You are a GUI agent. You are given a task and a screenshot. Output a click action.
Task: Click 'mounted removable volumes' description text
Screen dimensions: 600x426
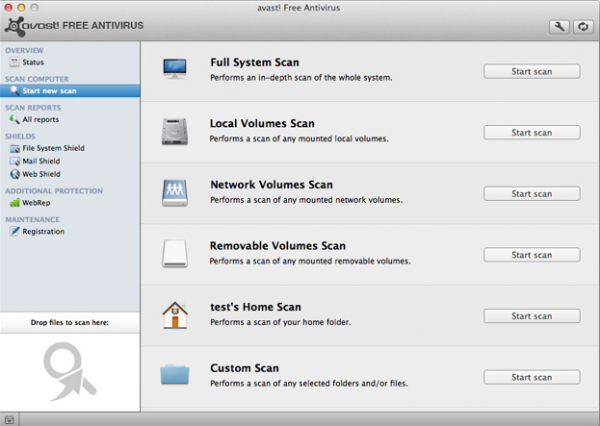(310, 261)
